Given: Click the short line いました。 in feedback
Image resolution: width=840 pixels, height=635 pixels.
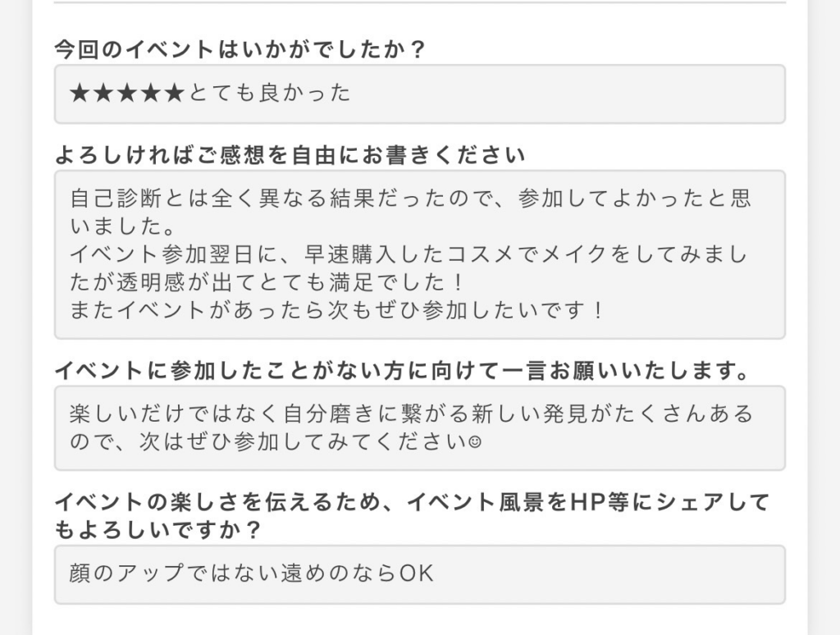Looking at the screenshot, I should (123, 226).
